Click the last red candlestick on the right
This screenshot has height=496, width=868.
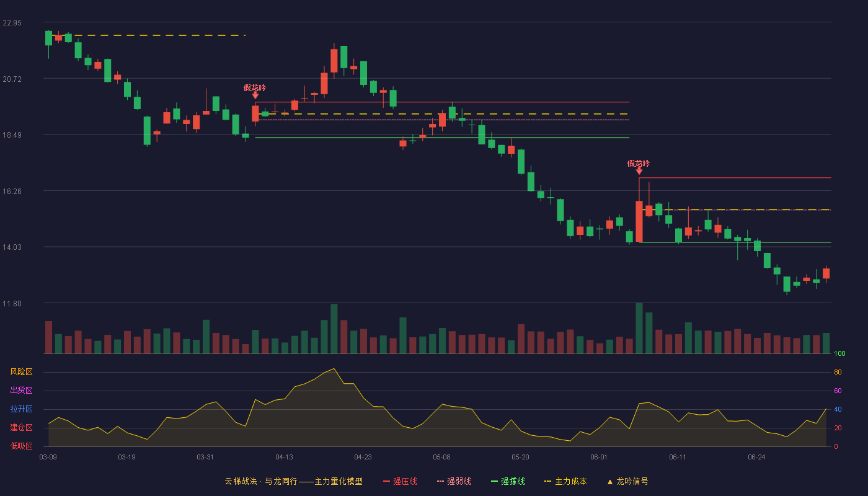[826, 273]
